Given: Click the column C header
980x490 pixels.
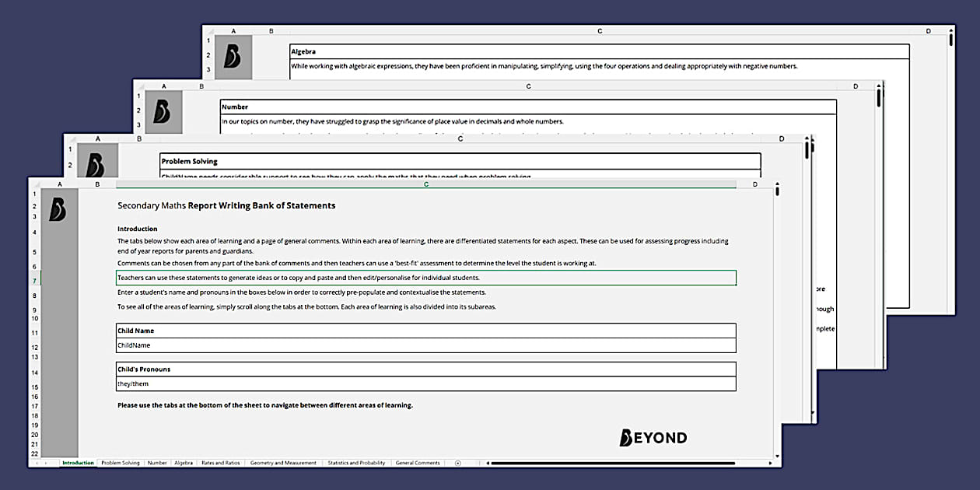Looking at the screenshot, I should [426, 184].
